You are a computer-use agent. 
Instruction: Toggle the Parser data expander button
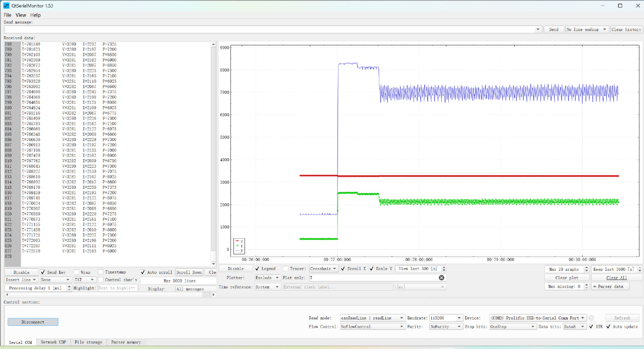[x=610, y=287]
